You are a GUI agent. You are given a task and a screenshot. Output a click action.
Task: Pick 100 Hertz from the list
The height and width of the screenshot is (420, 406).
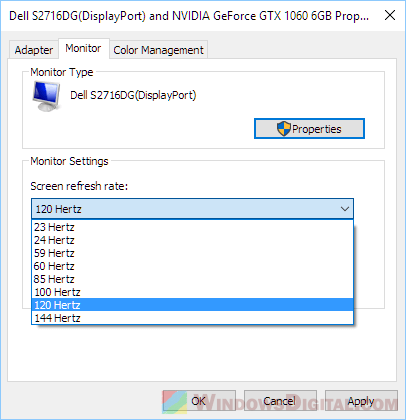pyautogui.click(x=192, y=292)
